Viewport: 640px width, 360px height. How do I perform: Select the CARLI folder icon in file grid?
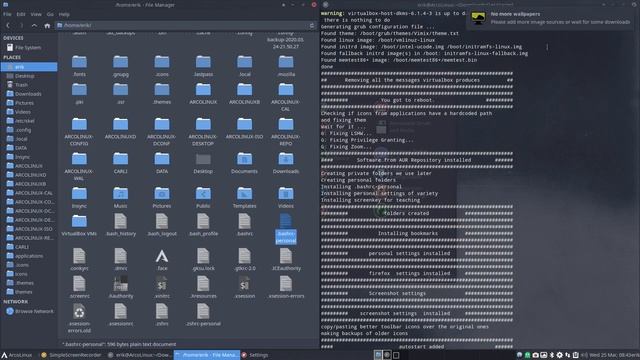(120, 159)
